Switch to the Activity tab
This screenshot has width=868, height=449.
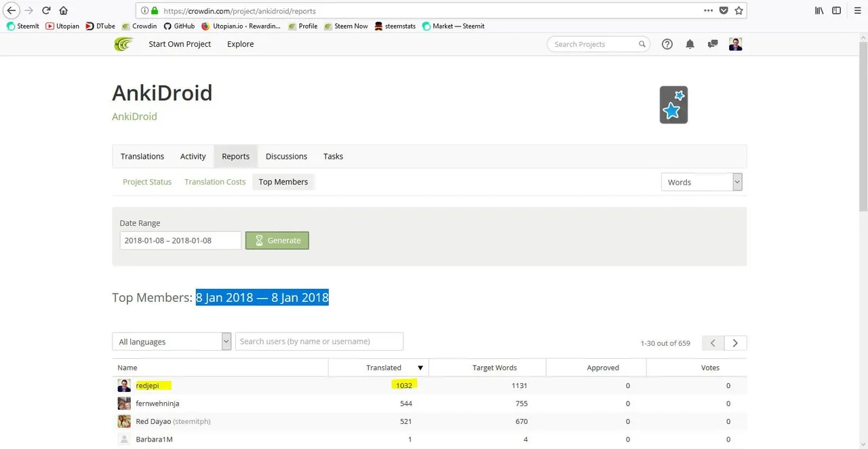pos(193,156)
